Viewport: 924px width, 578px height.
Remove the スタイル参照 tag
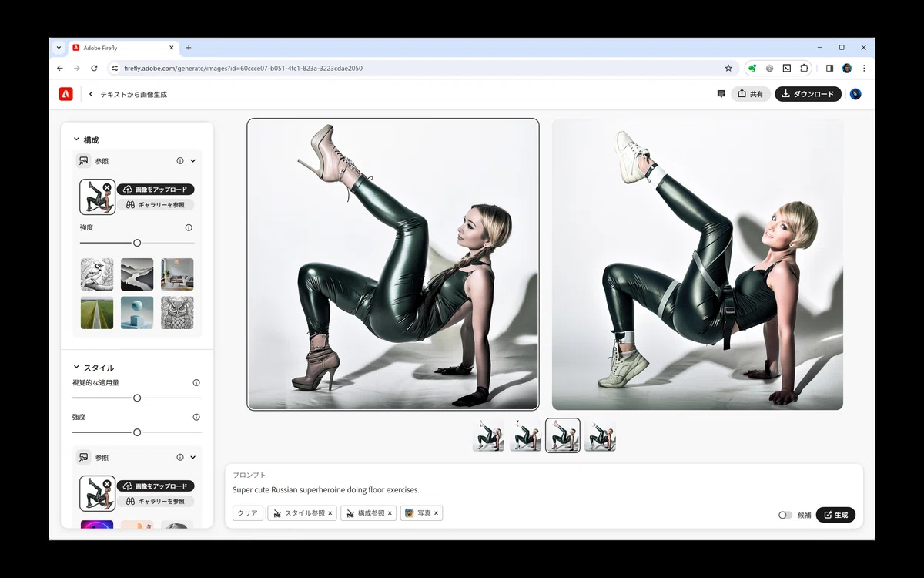[330, 513]
